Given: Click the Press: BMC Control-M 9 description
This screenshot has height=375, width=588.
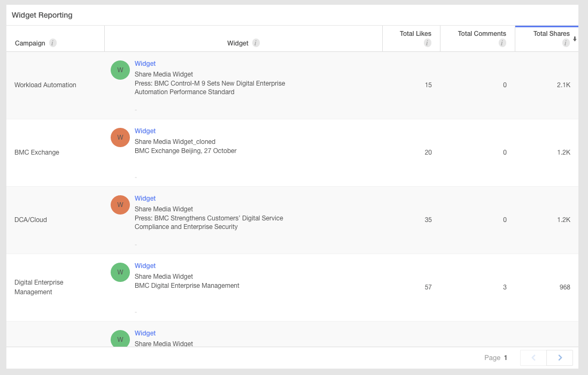Looking at the screenshot, I should click(x=210, y=87).
